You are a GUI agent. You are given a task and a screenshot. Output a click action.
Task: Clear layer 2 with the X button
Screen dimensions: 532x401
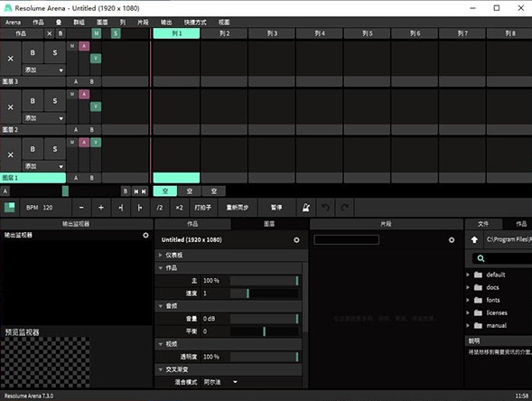click(11, 107)
